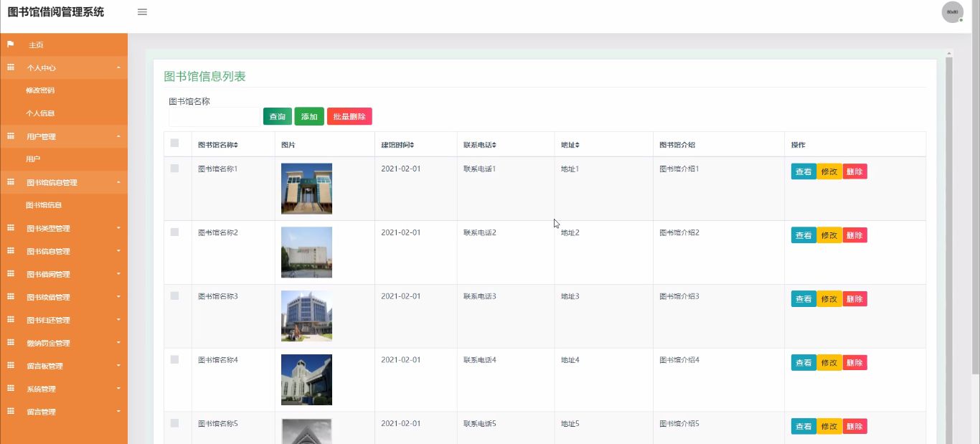Click the 添加 add button

click(x=309, y=116)
